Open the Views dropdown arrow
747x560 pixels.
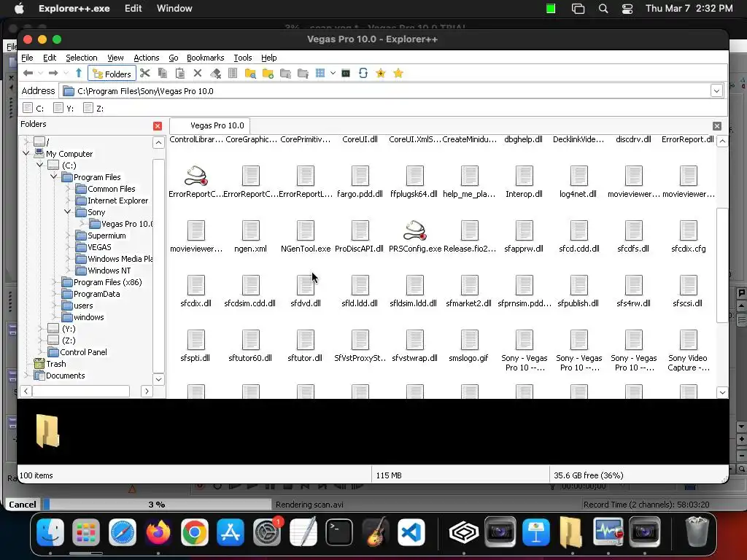tap(333, 74)
